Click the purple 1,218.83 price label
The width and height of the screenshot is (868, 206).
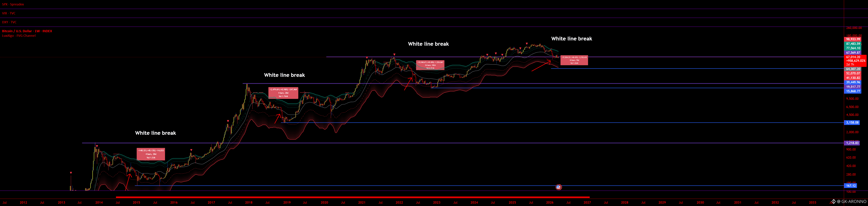pyautogui.click(x=852, y=143)
